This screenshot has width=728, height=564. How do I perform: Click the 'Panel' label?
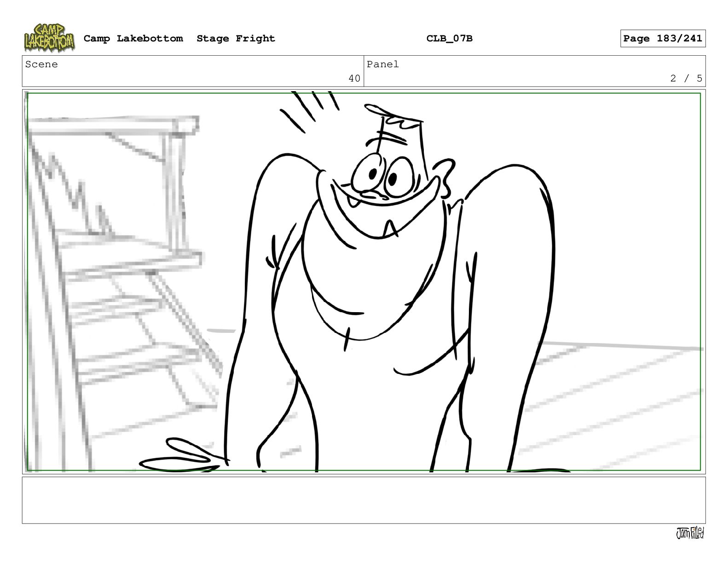tap(382, 64)
